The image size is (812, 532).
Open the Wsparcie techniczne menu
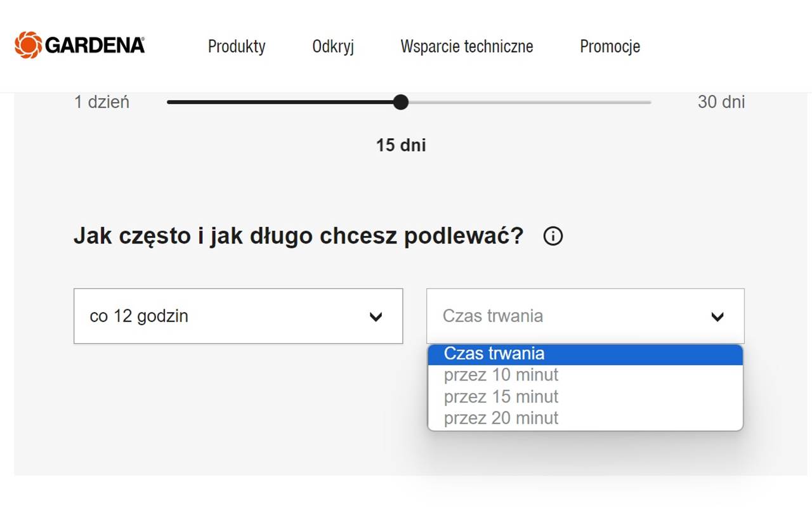466,46
